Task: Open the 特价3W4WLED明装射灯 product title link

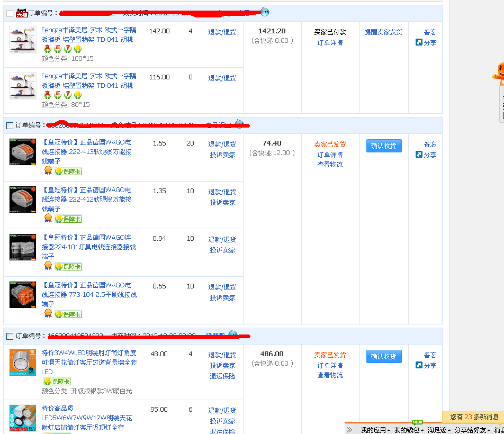Action: (89, 363)
